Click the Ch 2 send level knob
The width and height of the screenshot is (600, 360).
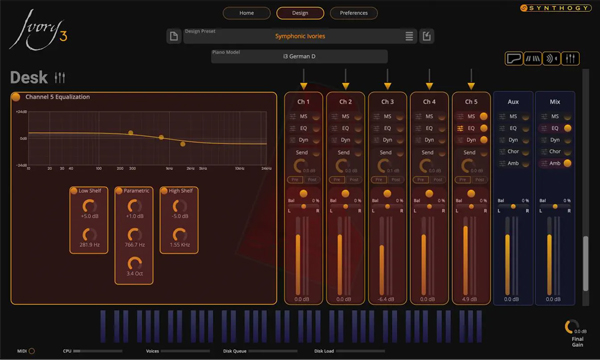342,166
